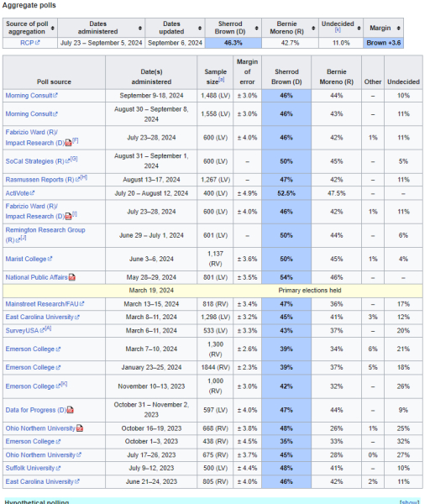430x504 pixels.
Task: Open Remington Research Group link
Action: [45, 235]
